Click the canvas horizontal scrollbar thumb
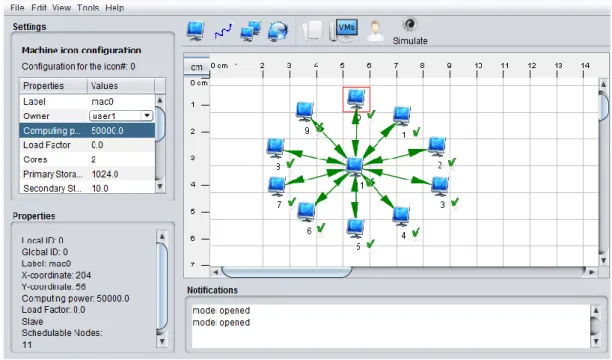The image size is (612, 360). click(287, 272)
